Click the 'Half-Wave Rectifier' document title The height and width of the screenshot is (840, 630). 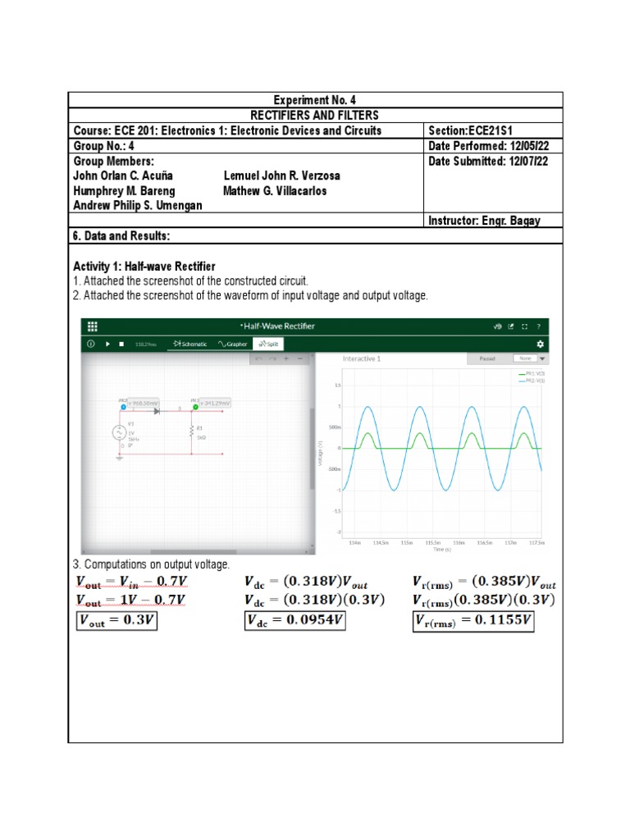click(277, 326)
